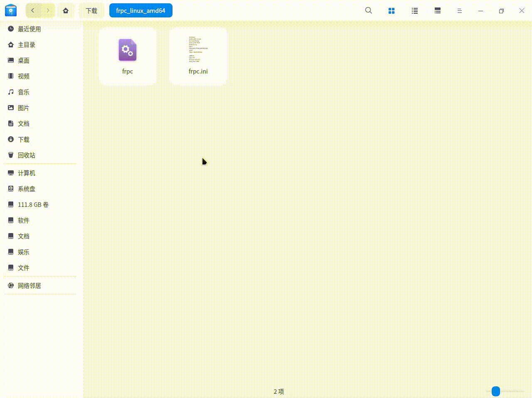Click the home breadcrumb icon
The image size is (532, 398).
point(66,11)
